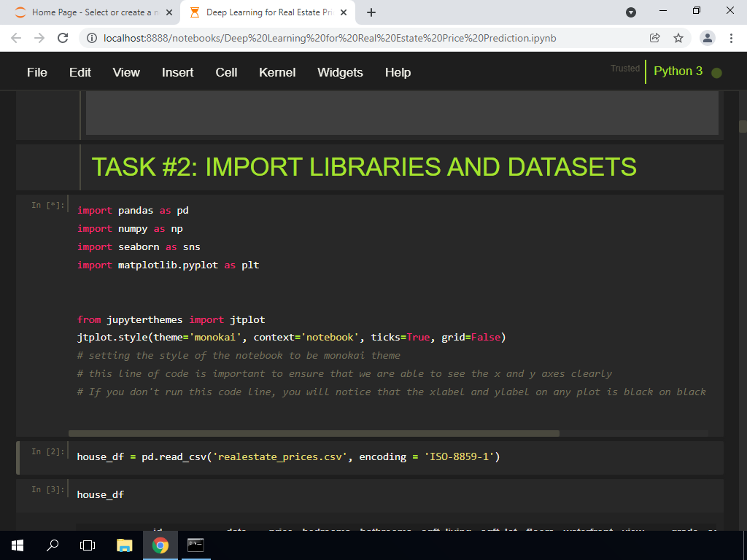Viewport: 747px width, 560px height.
Task: Open the Kernel menu
Action: coord(277,72)
